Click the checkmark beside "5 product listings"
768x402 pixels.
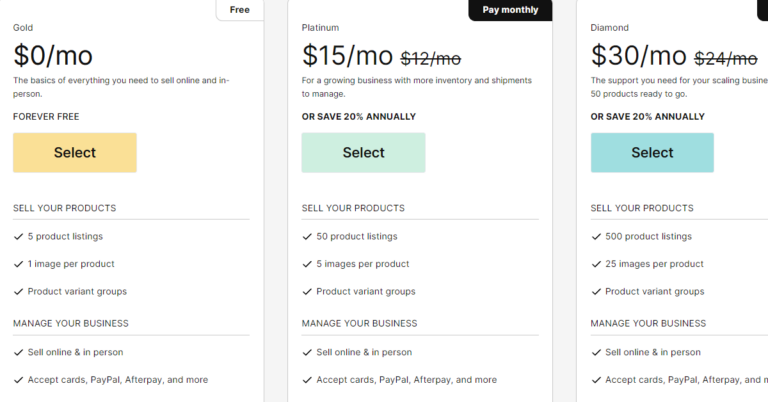(18, 237)
